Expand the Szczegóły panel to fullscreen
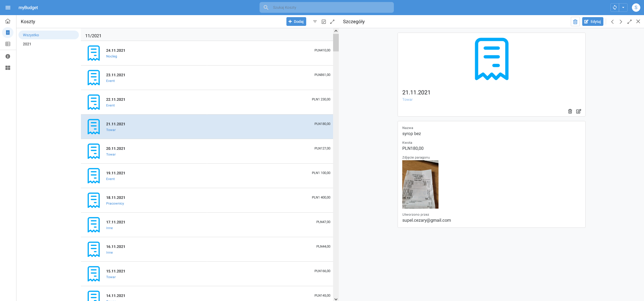This screenshot has width=644, height=301. coord(630,21)
